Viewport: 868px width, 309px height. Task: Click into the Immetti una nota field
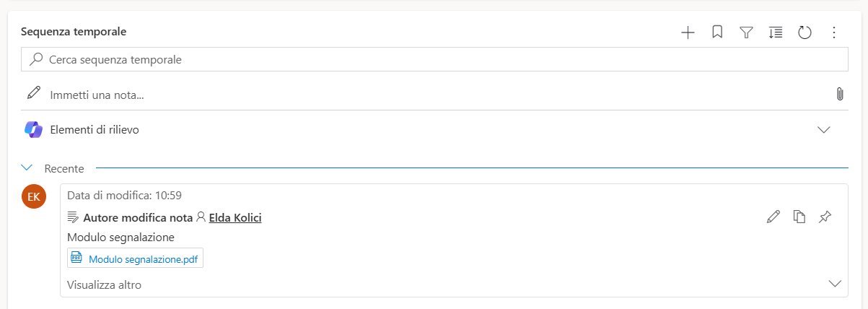tap(433, 95)
